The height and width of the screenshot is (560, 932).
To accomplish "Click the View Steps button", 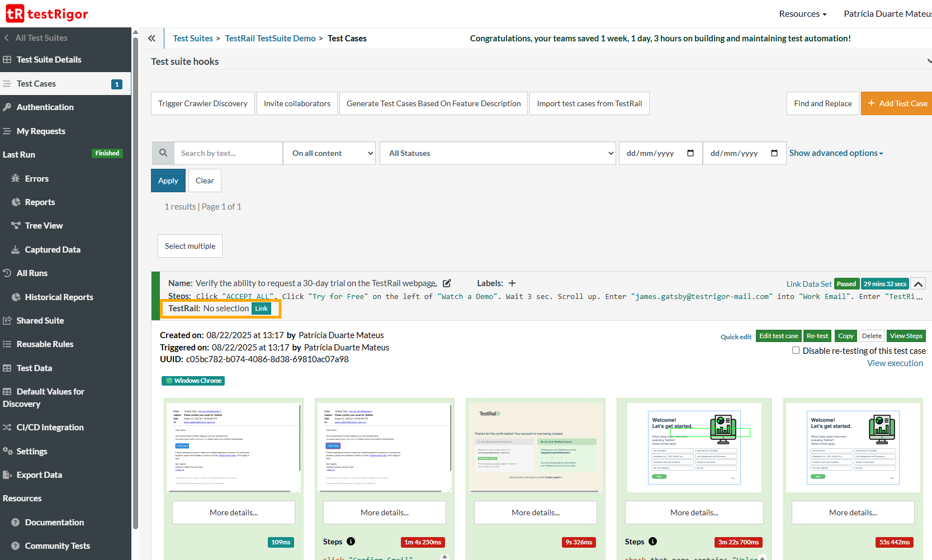I will point(906,336).
